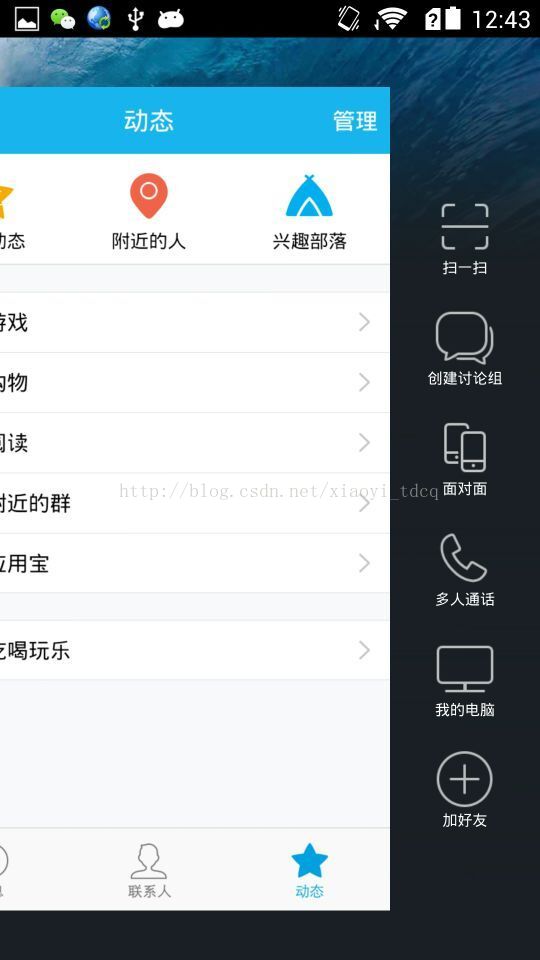Screen dimensions: 540x960
Task: Expand the 购物 row chevron
Action: pos(364,383)
